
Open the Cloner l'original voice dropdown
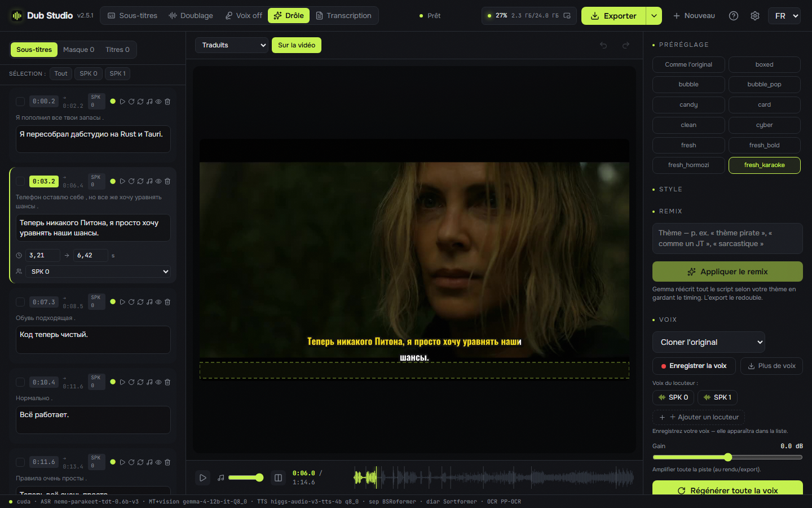pos(709,342)
